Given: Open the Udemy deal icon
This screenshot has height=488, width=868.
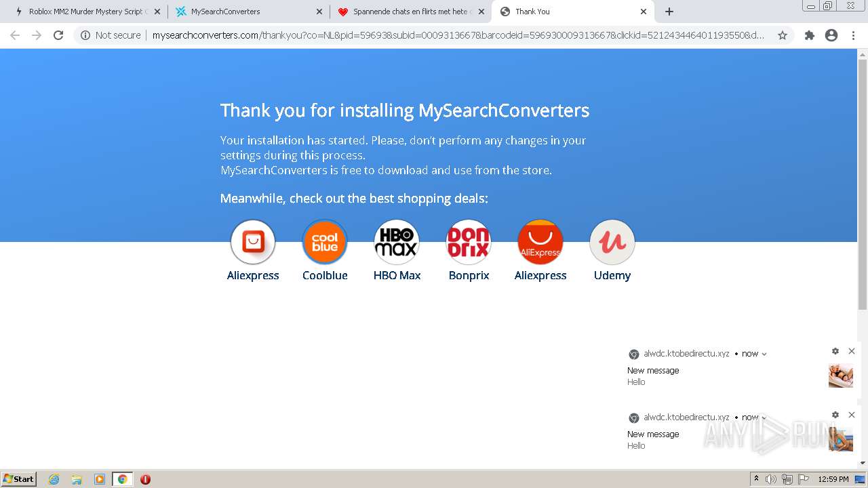Looking at the screenshot, I should click(612, 242).
